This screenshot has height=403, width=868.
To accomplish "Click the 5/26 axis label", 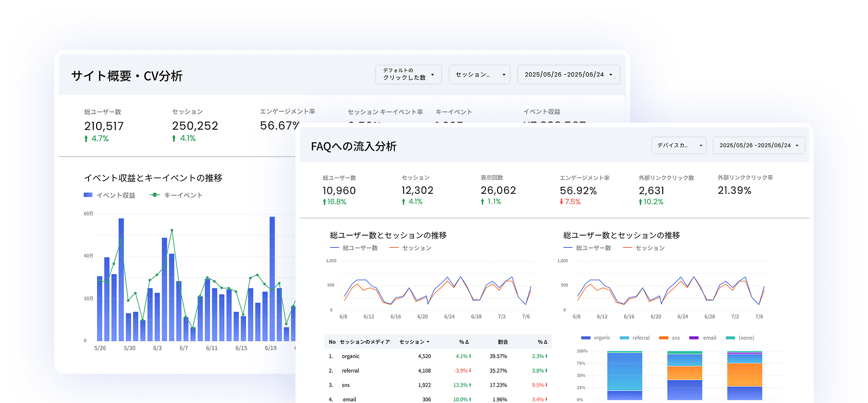I will pyautogui.click(x=100, y=348).
